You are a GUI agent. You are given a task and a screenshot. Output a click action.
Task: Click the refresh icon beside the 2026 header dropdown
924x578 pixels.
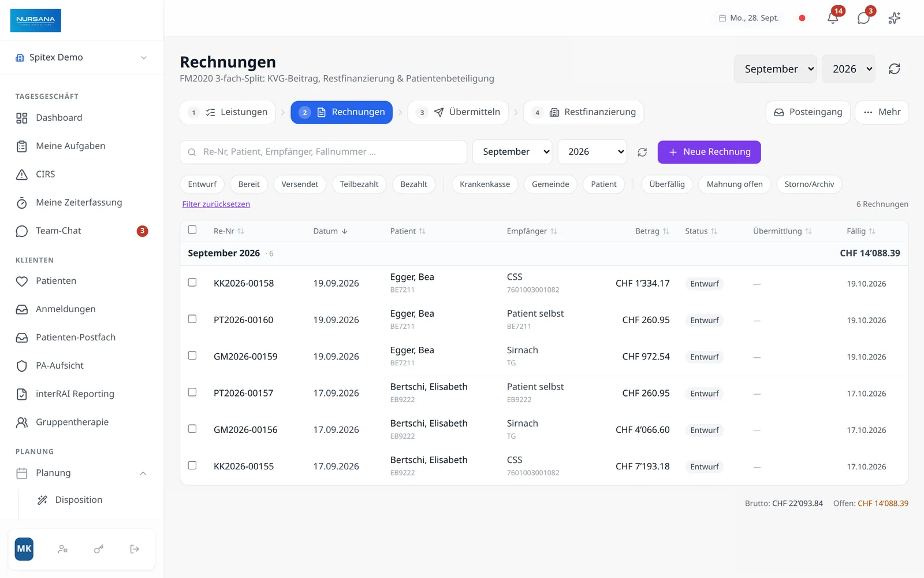pyautogui.click(x=894, y=69)
